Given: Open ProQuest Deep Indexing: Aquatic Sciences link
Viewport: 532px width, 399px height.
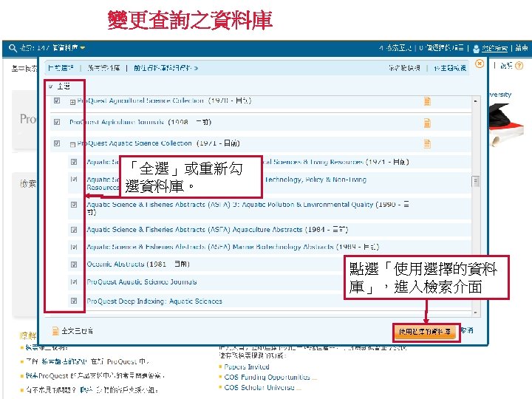Looking at the screenshot, I should (x=154, y=301).
